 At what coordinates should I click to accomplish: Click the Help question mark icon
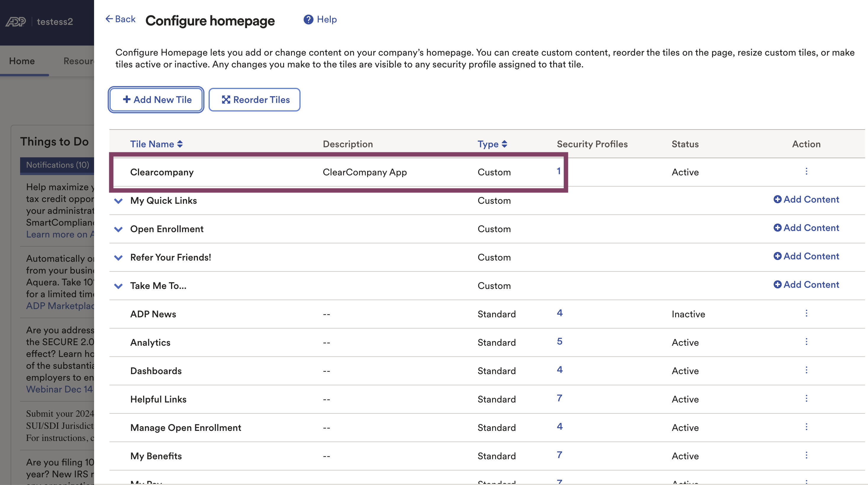pyautogui.click(x=308, y=20)
